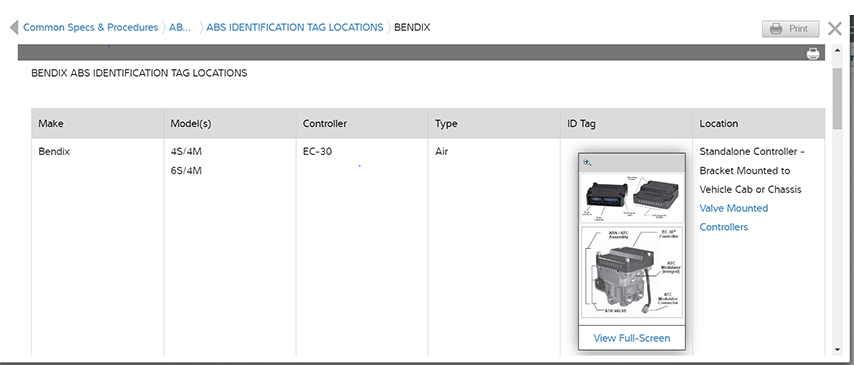Open the ABS/ATC assembly diagram thumbnail
854x365 pixels.
coord(632,272)
